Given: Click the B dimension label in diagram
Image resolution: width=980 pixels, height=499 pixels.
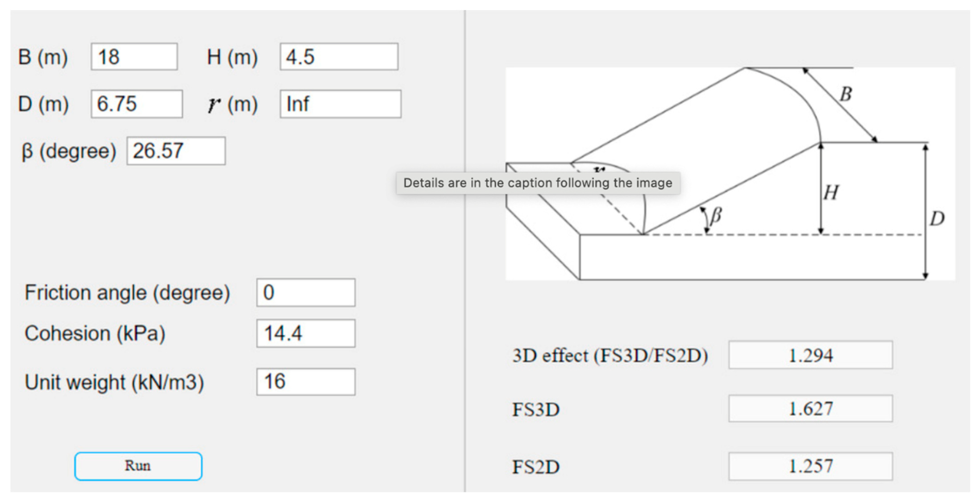Looking at the screenshot, I should point(845,94).
